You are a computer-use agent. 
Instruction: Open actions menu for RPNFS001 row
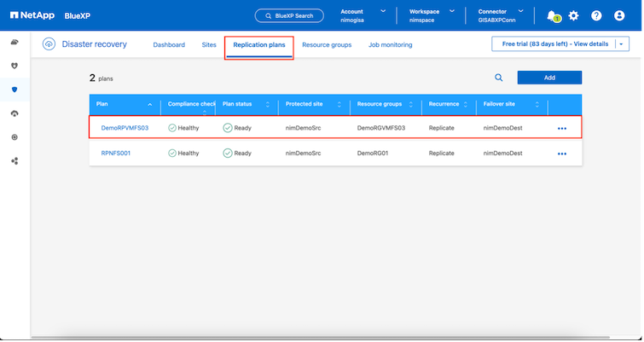561,154
